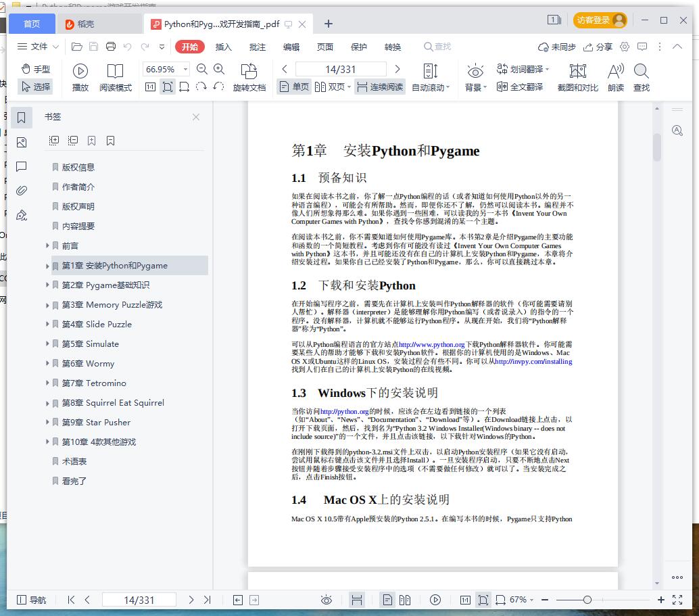This screenshot has height=616, width=699.
Task: Open the 版权信息 bookmark
Action: click(78, 167)
